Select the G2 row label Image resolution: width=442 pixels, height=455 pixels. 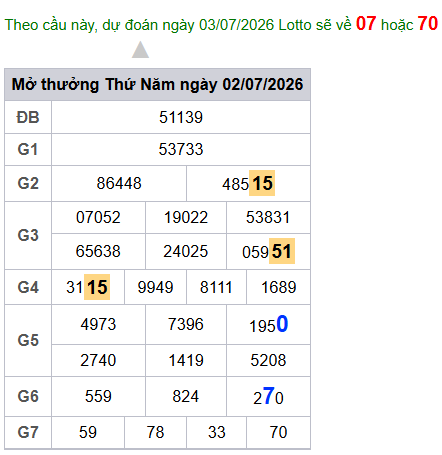pos(28,183)
